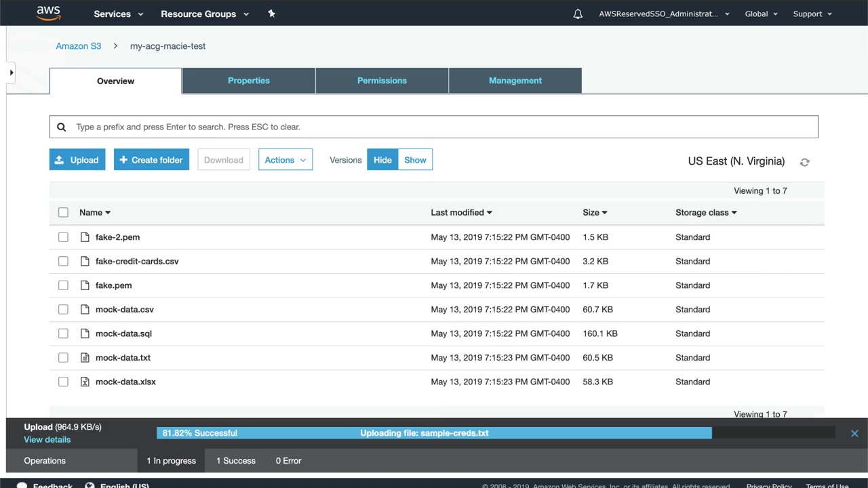Sort objects by Size column
The height and width of the screenshot is (488, 868).
coord(595,212)
